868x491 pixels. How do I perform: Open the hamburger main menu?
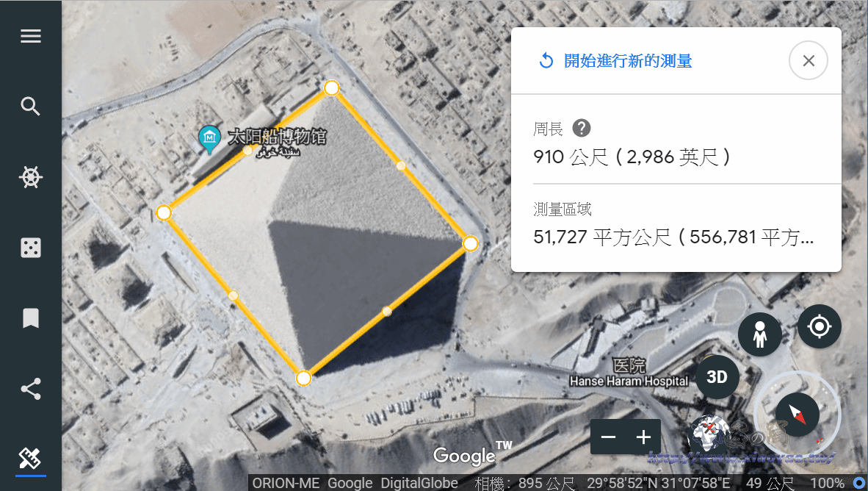click(30, 36)
